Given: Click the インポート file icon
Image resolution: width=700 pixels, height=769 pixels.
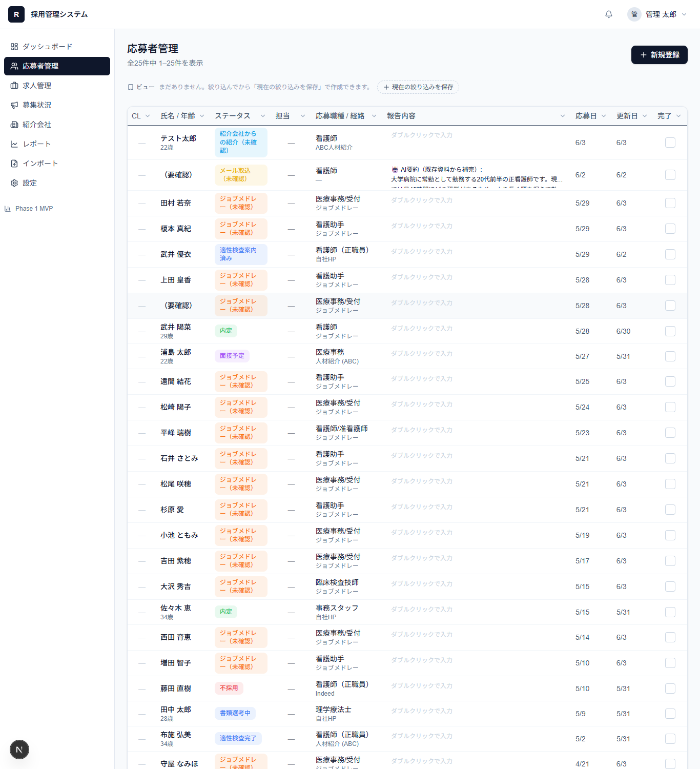Looking at the screenshot, I should coord(14,164).
